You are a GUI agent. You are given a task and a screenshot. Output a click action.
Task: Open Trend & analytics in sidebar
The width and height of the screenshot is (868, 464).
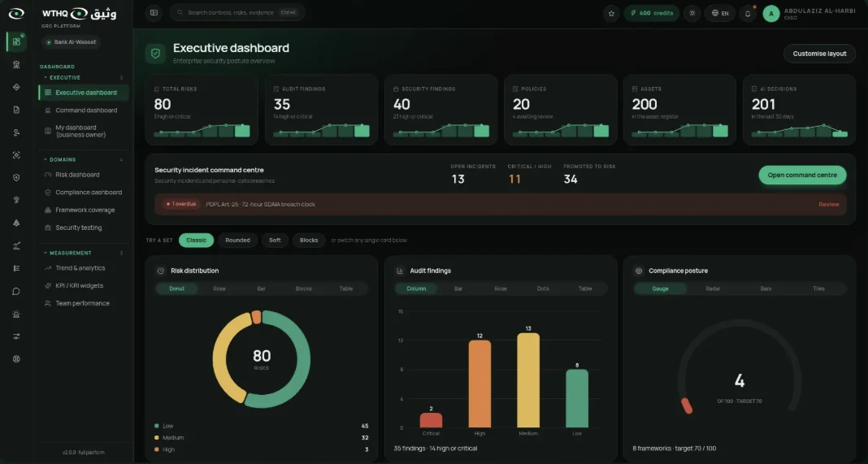click(x=84, y=268)
